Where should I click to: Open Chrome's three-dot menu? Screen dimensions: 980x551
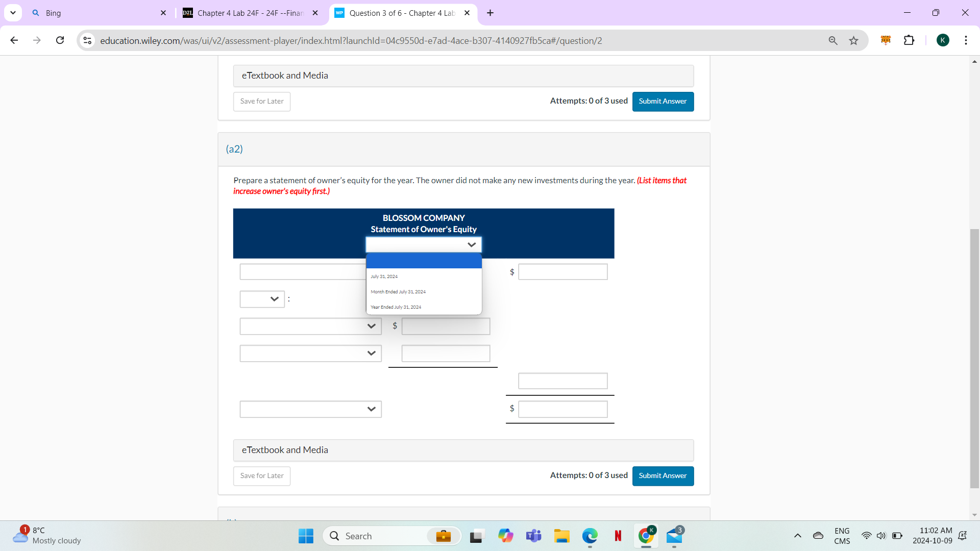(966, 40)
